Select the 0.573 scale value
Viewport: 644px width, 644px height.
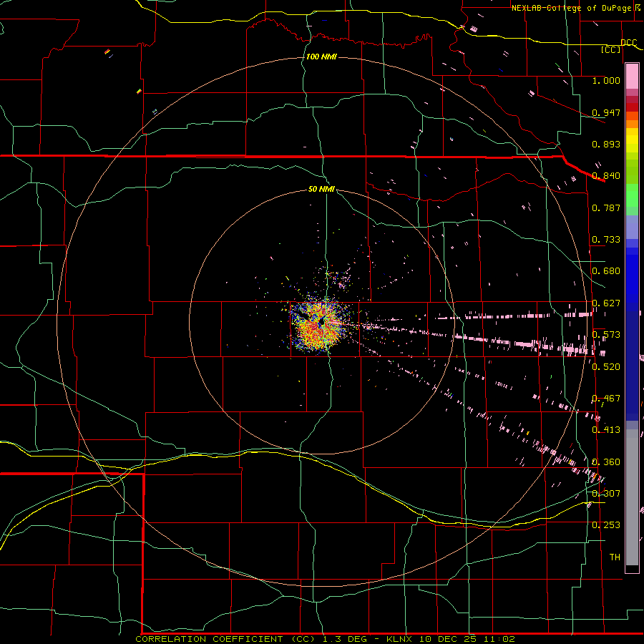pos(606,335)
